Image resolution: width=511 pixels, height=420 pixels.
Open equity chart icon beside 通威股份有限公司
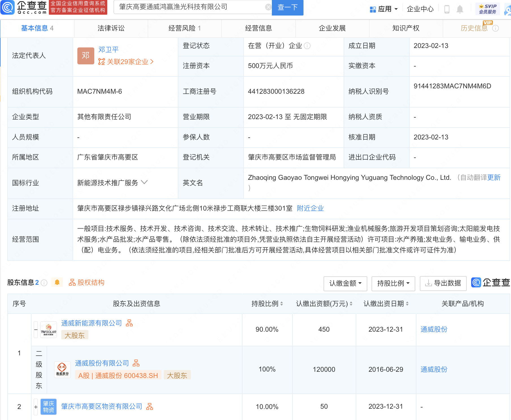pos(136,363)
